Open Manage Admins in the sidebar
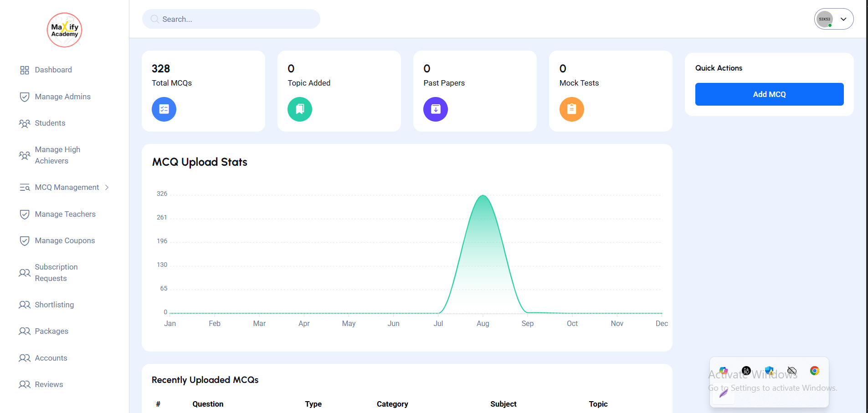 (62, 97)
